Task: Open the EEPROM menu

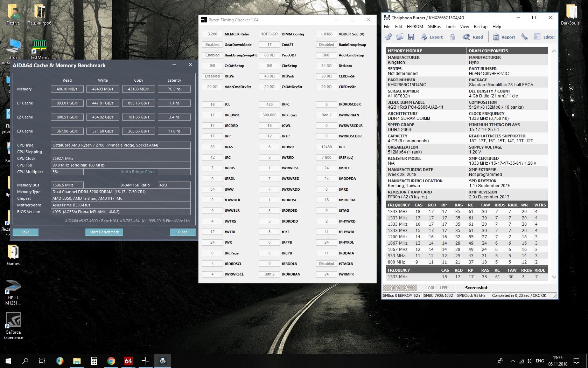Action: click(415, 27)
